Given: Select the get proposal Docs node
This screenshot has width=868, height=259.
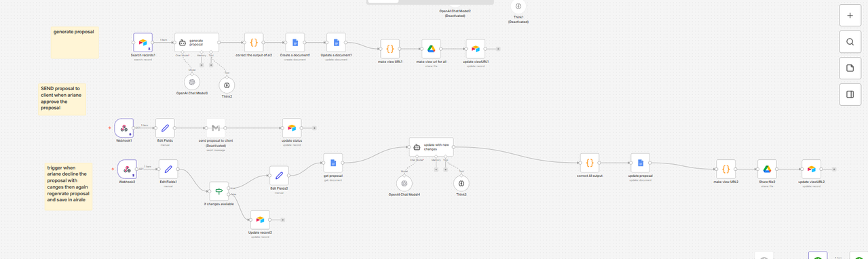Looking at the screenshot, I should click(x=333, y=163).
